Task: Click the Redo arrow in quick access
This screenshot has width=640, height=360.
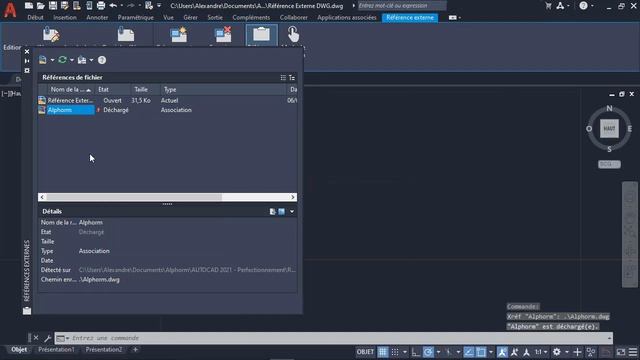Action: 131,6
